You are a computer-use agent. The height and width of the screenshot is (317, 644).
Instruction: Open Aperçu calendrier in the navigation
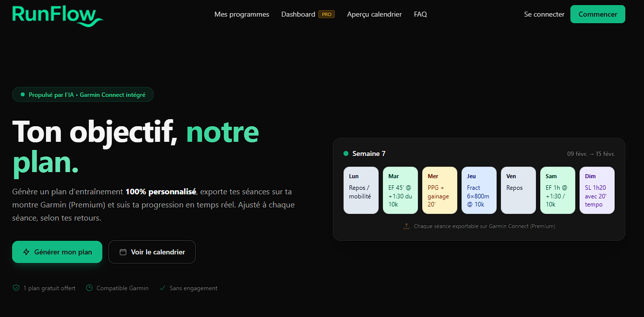point(374,14)
